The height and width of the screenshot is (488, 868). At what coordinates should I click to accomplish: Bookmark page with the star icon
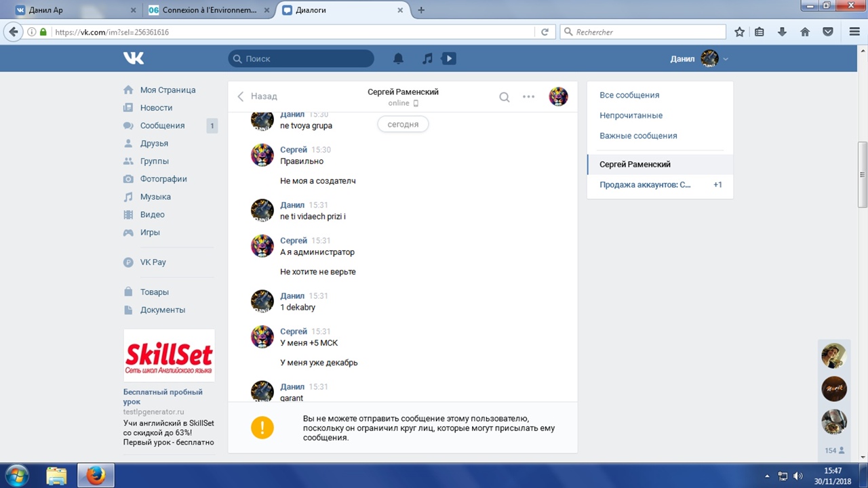pyautogui.click(x=740, y=32)
